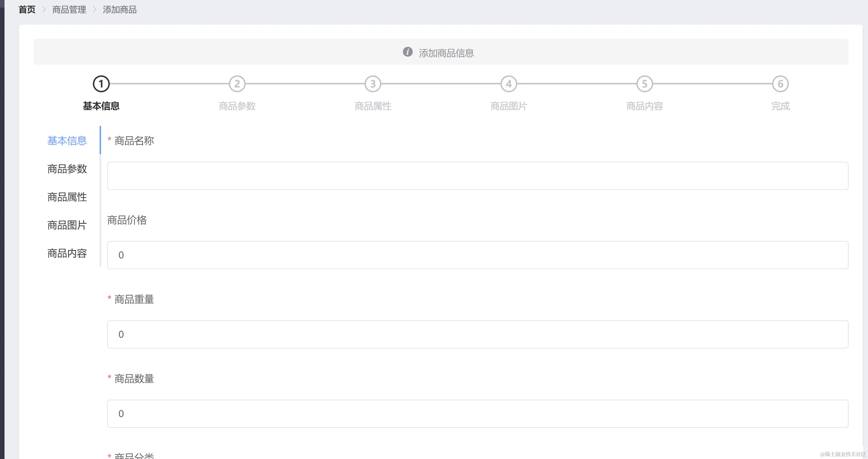Click step 2 circle icon for 商品参数
This screenshot has height=459, width=868.
237,84
